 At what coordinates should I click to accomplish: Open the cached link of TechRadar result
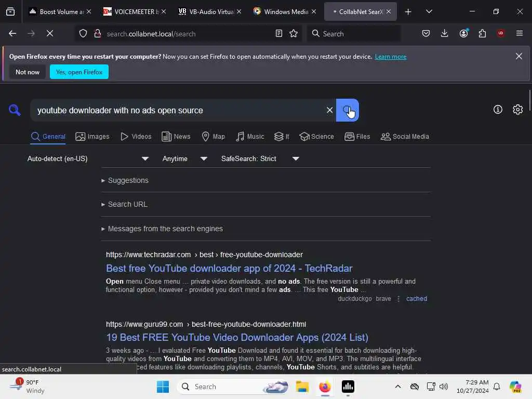(416, 299)
